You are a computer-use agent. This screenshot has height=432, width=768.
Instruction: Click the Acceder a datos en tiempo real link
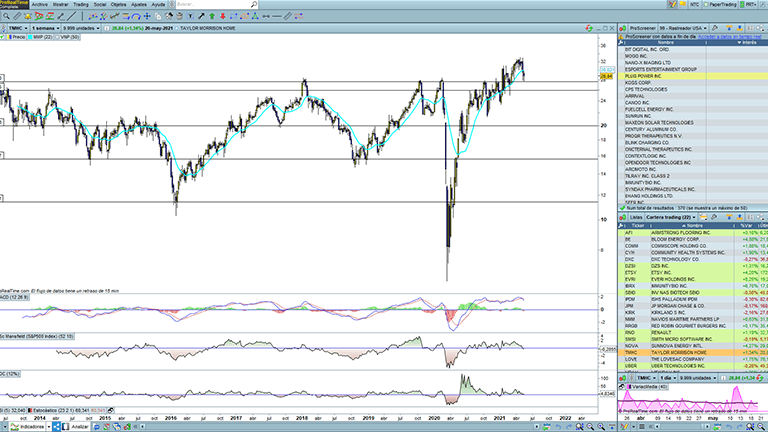pos(729,37)
